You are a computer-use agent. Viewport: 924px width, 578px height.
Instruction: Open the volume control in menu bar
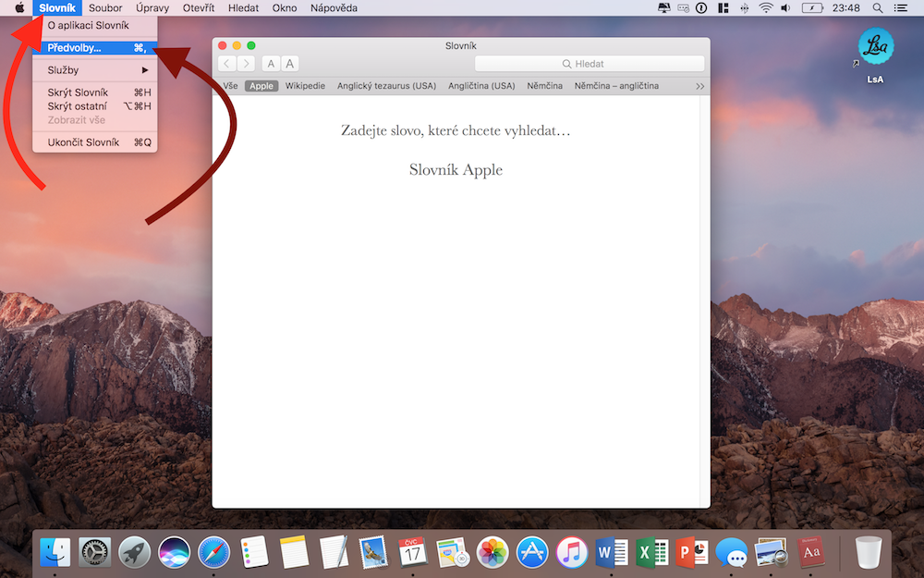pos(785,7)
